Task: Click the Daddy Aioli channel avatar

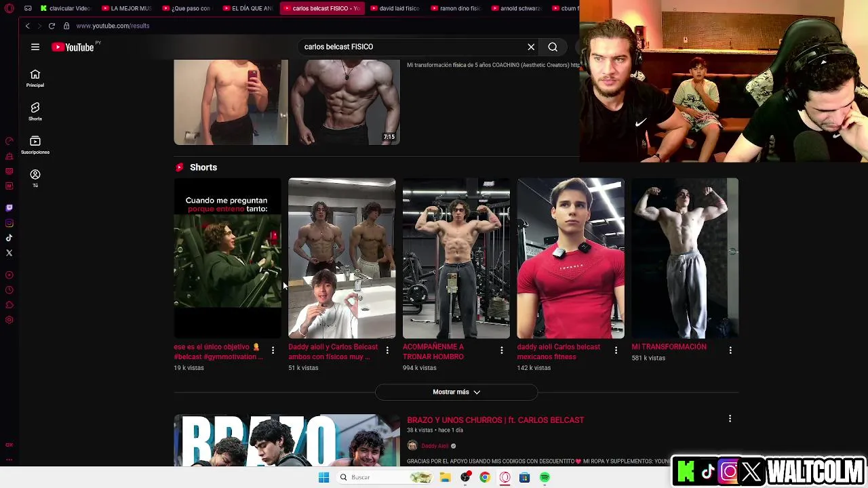Action: [x=412, y=446]
